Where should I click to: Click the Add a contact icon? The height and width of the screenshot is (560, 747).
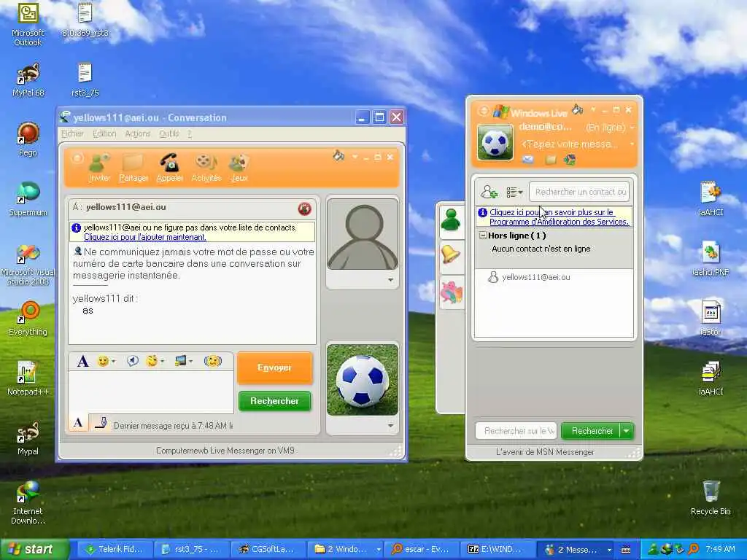click(x=489, y=192)
